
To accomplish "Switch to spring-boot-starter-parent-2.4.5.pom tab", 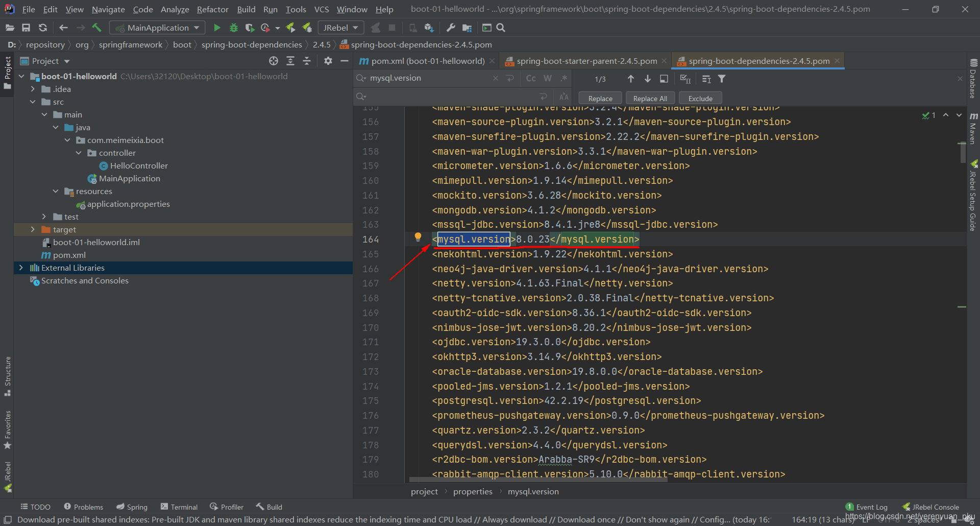I will click(586, 61).
